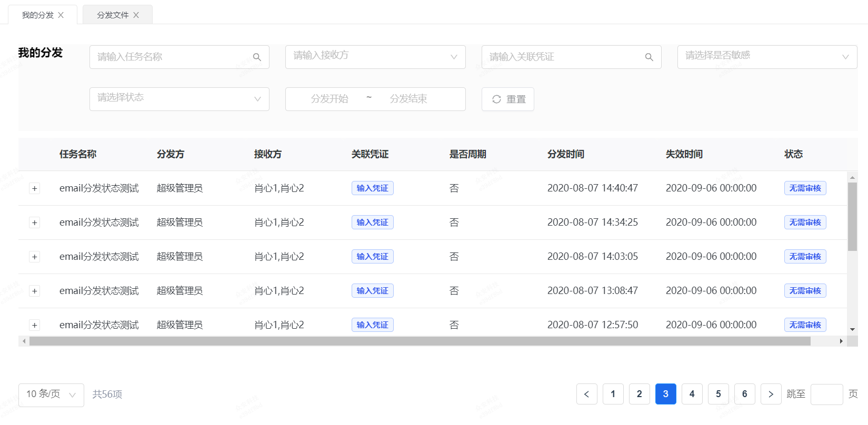Click 输入凭证 tag in 13:08:47 row
The height and width of the screenshot is (425, 868).
click(x=373, y=291)
